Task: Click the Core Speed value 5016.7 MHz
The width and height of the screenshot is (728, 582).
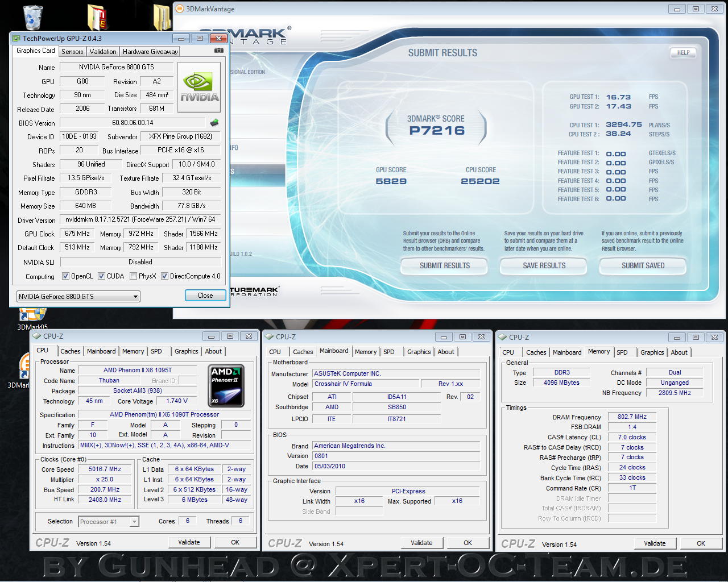Action: click(105, 469)
